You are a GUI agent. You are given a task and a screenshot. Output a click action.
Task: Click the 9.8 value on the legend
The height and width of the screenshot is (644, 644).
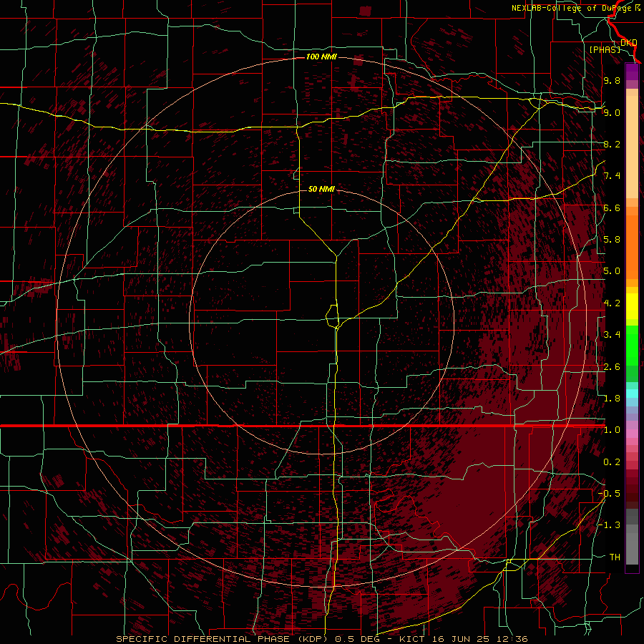[612, 80]
